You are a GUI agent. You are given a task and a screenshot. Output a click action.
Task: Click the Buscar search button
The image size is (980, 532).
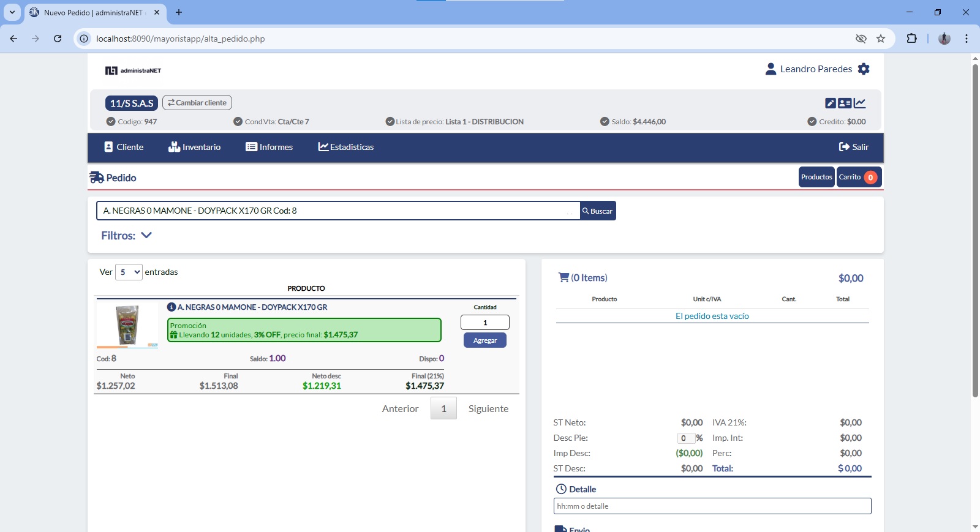click(x=598, y=211)
